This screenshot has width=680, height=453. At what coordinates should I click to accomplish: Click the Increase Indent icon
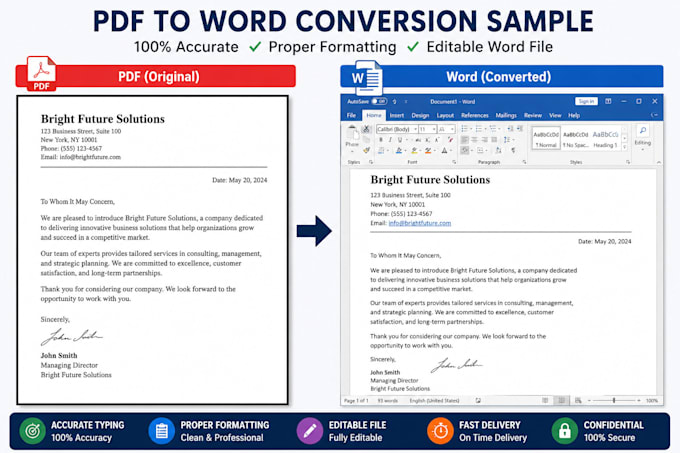(x=520, y=129)
